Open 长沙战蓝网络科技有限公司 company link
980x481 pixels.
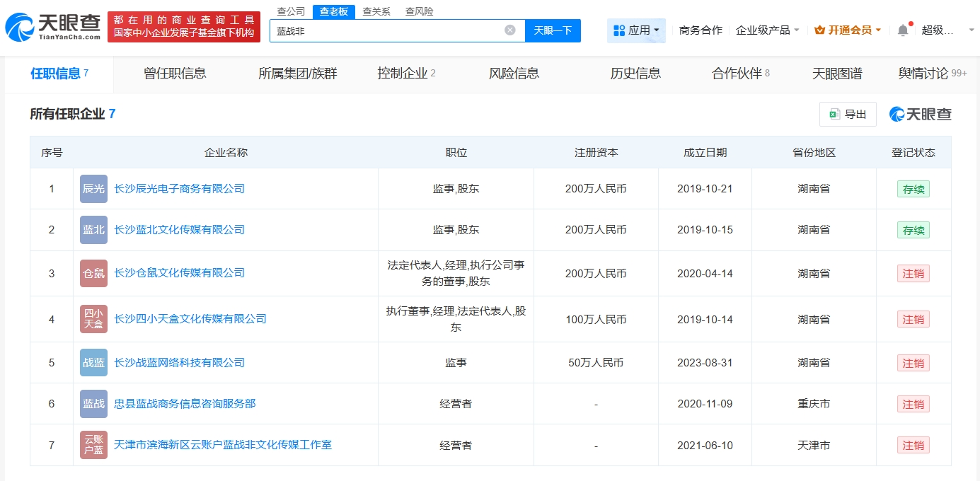(x=179, y=363)
